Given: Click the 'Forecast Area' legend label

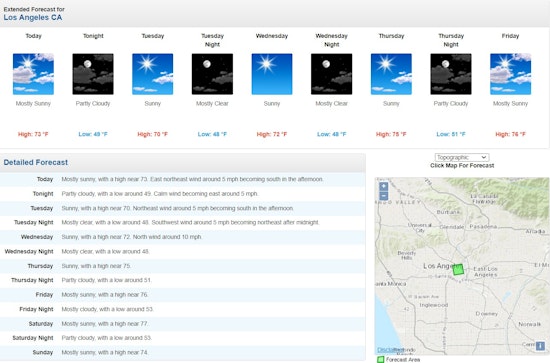Looking at the screenshot, I should pyautogui.click(x=403, y=360).
